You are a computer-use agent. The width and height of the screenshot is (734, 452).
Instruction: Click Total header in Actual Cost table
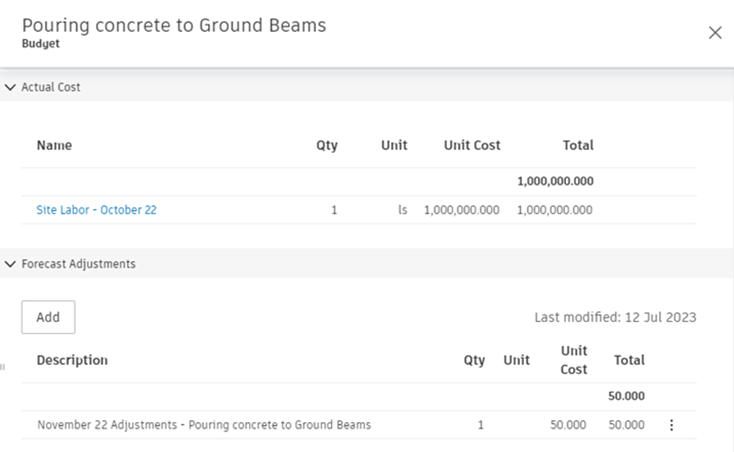578,146
